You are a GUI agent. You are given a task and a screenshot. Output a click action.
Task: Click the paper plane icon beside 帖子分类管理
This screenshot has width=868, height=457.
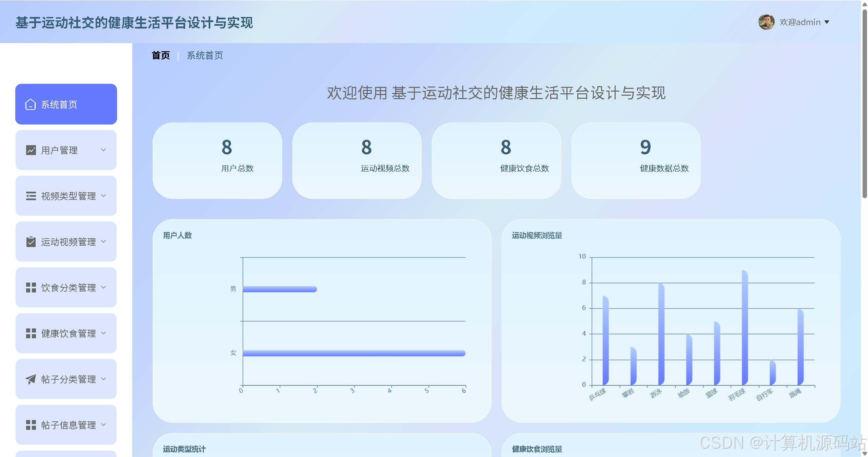[x=31, y=379]
